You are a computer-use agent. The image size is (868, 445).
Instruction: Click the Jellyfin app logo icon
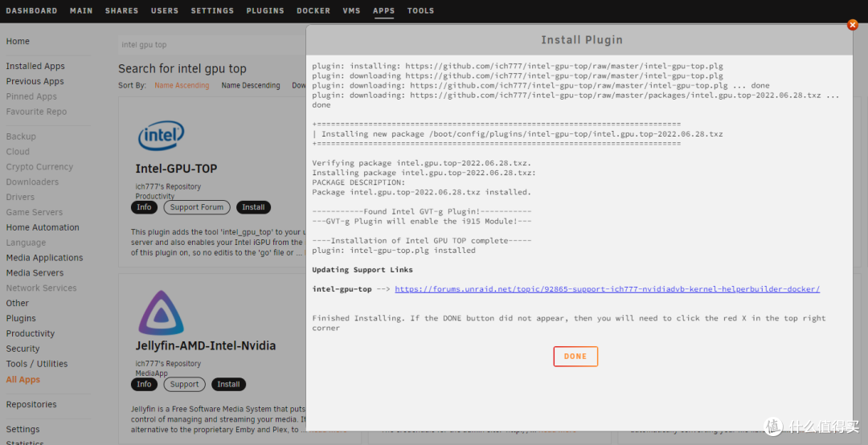tap(161, 313)
